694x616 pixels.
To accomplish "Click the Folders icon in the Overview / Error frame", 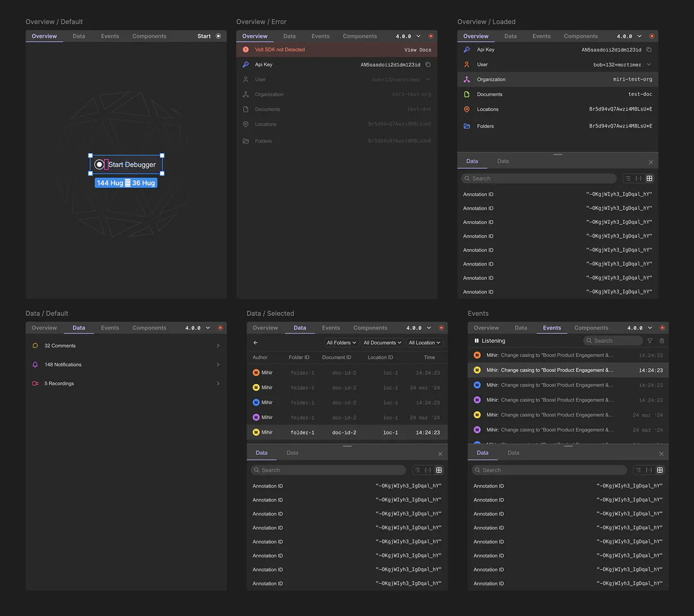I will tap(245, 141).
